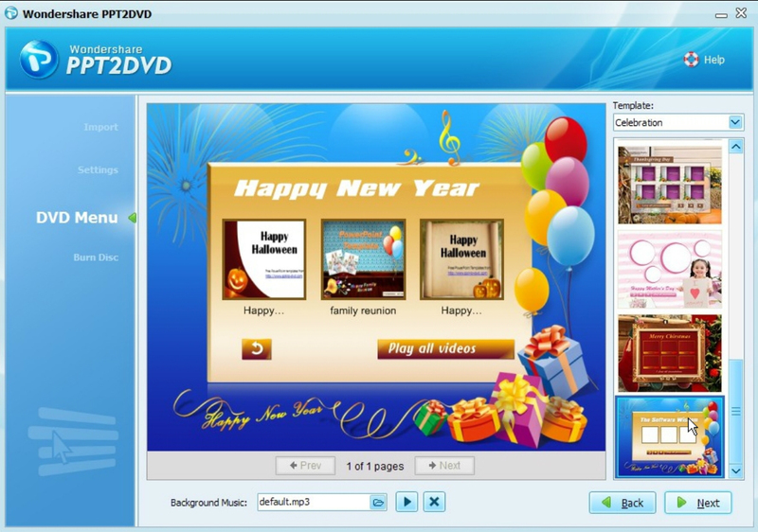Open the Help lifebuoy icon
The image size is (758, 532).
coord(691,60)
